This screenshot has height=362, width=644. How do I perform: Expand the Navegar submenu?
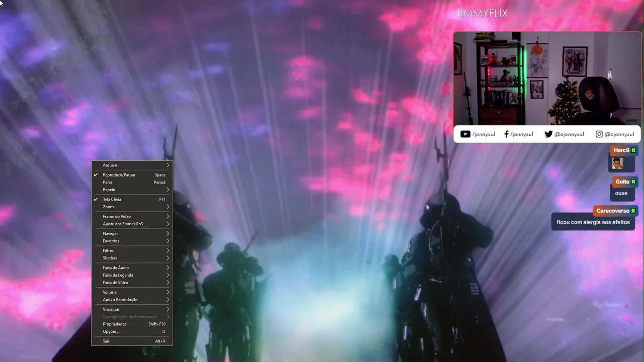coord(132,233)
